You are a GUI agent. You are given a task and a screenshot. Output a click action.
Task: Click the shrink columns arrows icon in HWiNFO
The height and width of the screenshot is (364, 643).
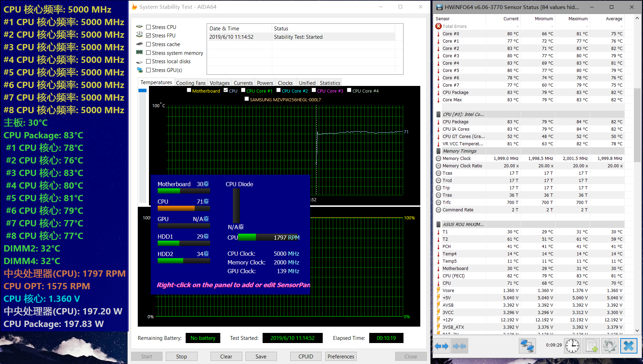pos(459,346)
